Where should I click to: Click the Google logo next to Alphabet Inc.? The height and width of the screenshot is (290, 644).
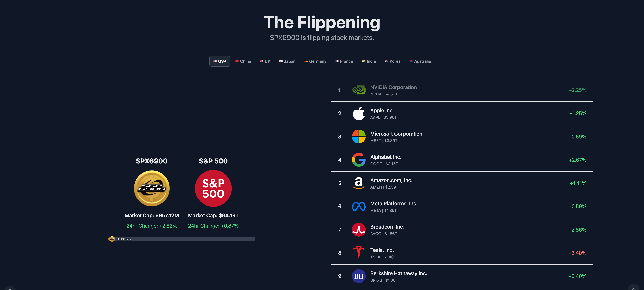pos(359,160)
